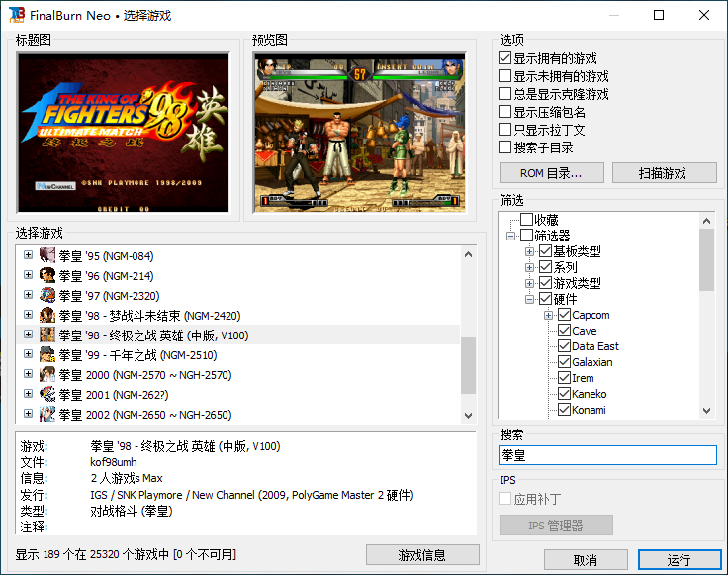Uncheck the Data East hardware checkbox

point(564,346)
